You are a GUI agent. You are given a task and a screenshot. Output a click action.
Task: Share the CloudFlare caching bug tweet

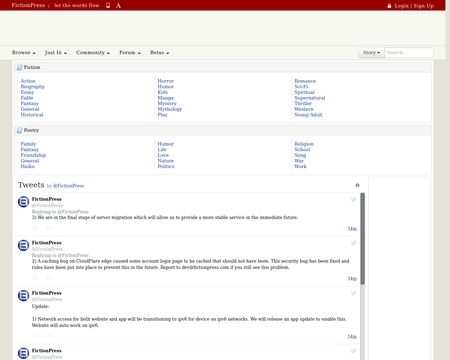tap(49, 278)
